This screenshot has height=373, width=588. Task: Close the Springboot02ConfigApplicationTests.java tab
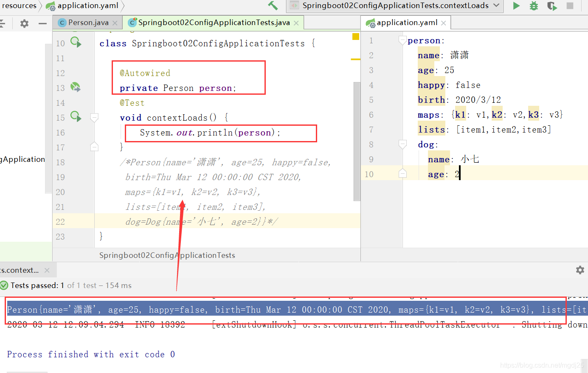(x=296, y=23)
